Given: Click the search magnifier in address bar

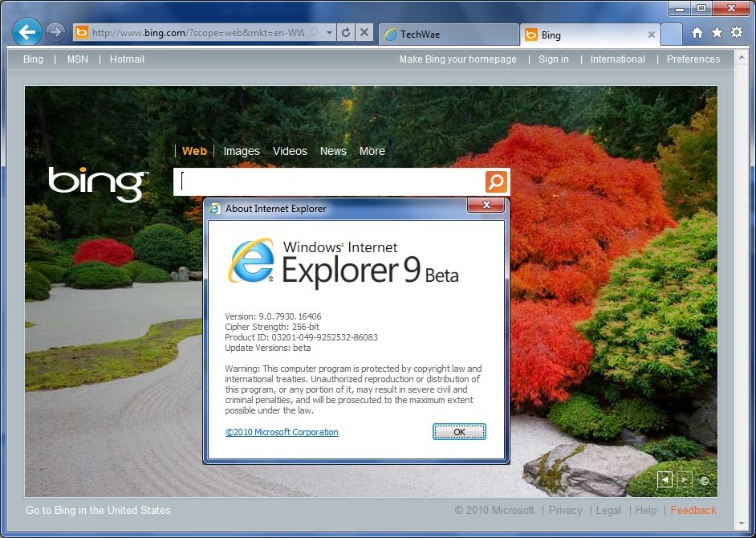Looking at the screenshot, I should click(x=314, y=32).
